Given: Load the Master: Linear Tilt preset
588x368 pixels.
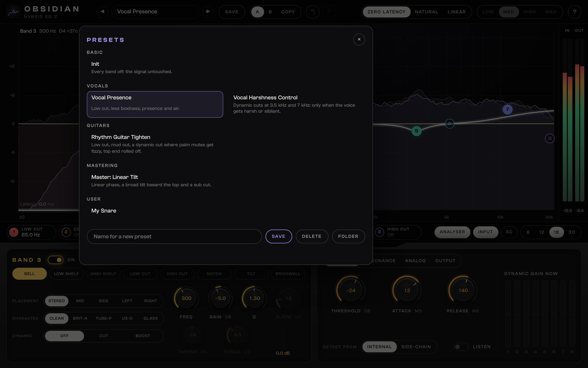Looking at the screenshot, I should pyautogui.click(x=155, y=180).
